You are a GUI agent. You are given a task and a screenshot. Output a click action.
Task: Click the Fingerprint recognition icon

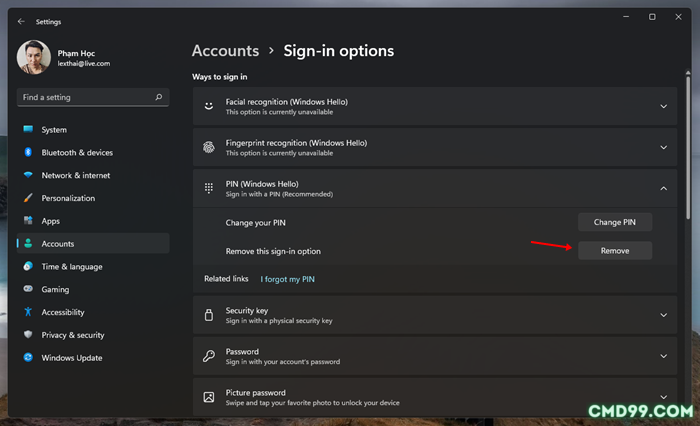(x=208, y=147)
